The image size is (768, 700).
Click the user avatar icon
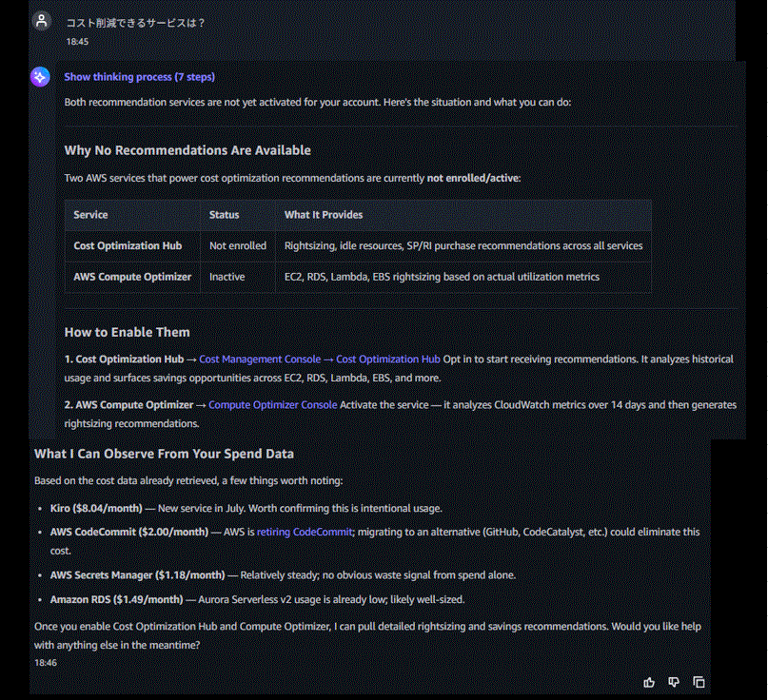point(42,21)
